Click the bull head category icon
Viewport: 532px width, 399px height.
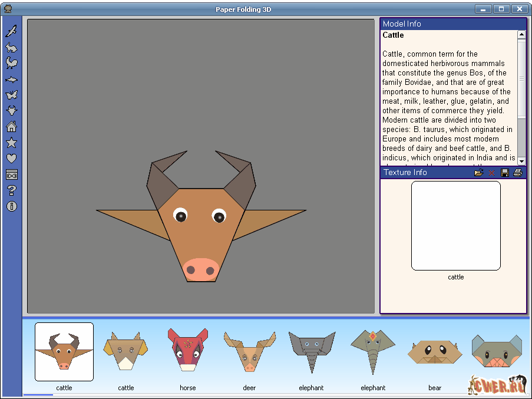pos(11,111)
